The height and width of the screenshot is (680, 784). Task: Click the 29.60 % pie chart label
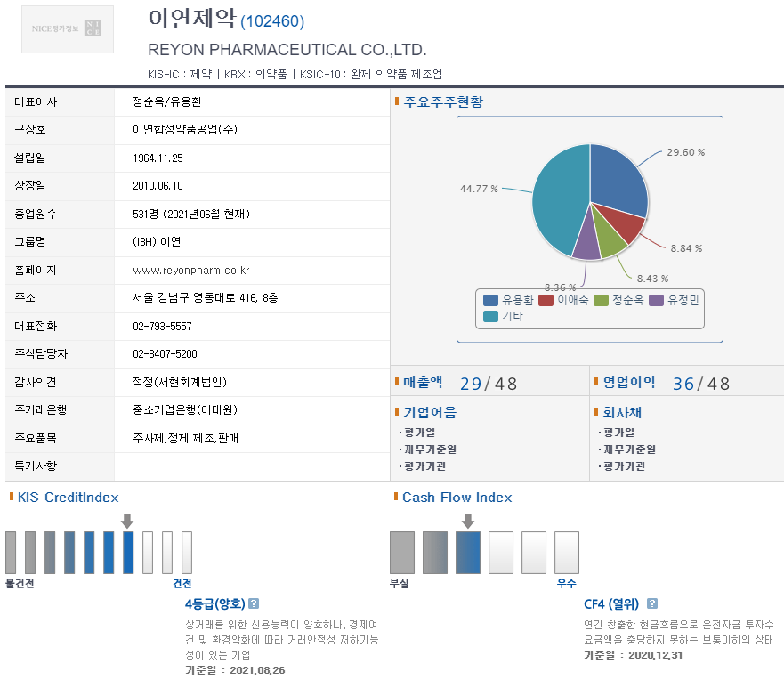[x=685, y=152]
